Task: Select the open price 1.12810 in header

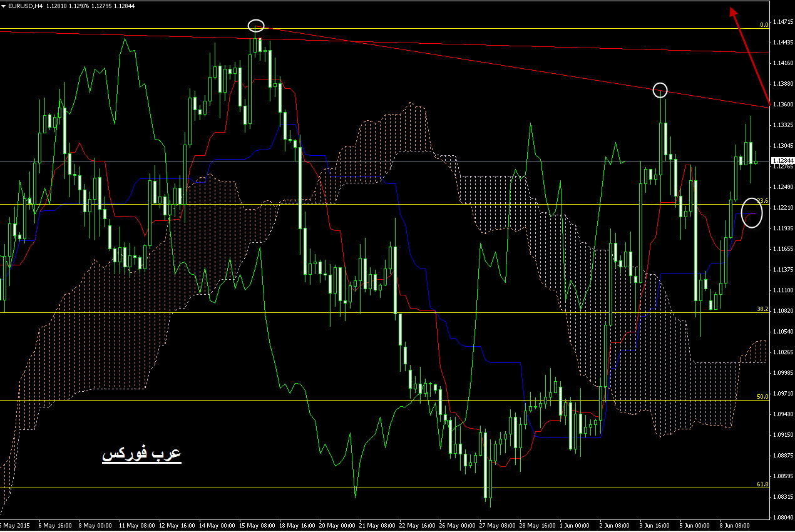Action: click(58, 5)
